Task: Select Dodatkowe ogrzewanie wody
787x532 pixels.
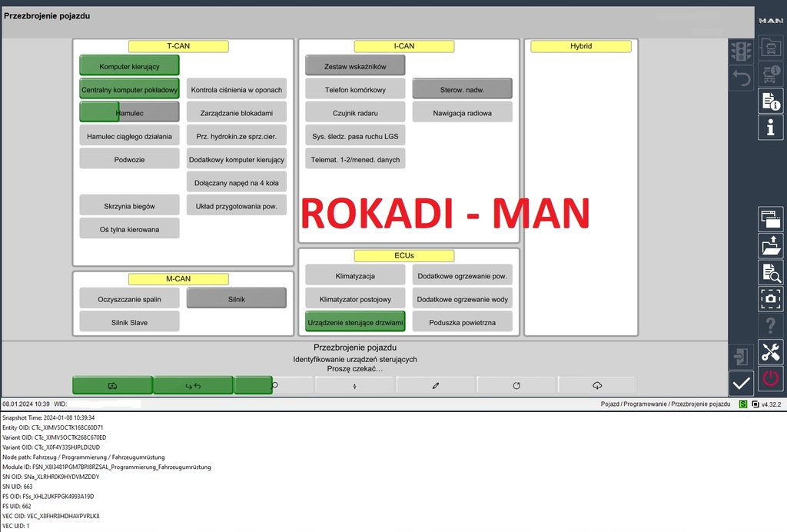Action: tap(462, 298)
